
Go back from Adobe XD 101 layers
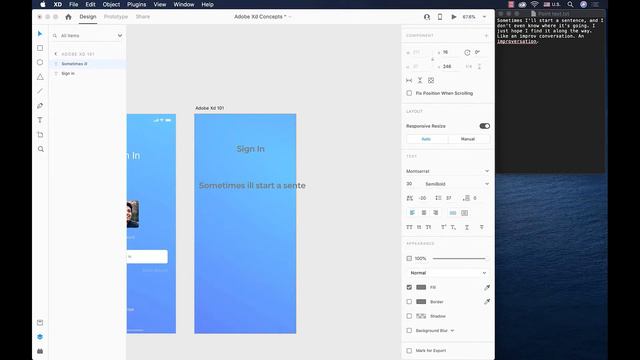pyautogui.click(x=56, y=54)
